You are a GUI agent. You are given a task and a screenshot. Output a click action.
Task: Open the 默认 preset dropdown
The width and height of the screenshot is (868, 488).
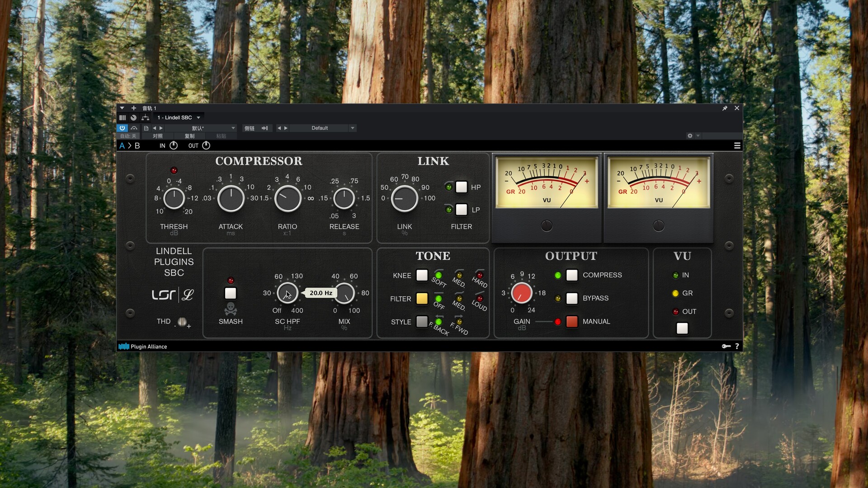coord(201,128)
